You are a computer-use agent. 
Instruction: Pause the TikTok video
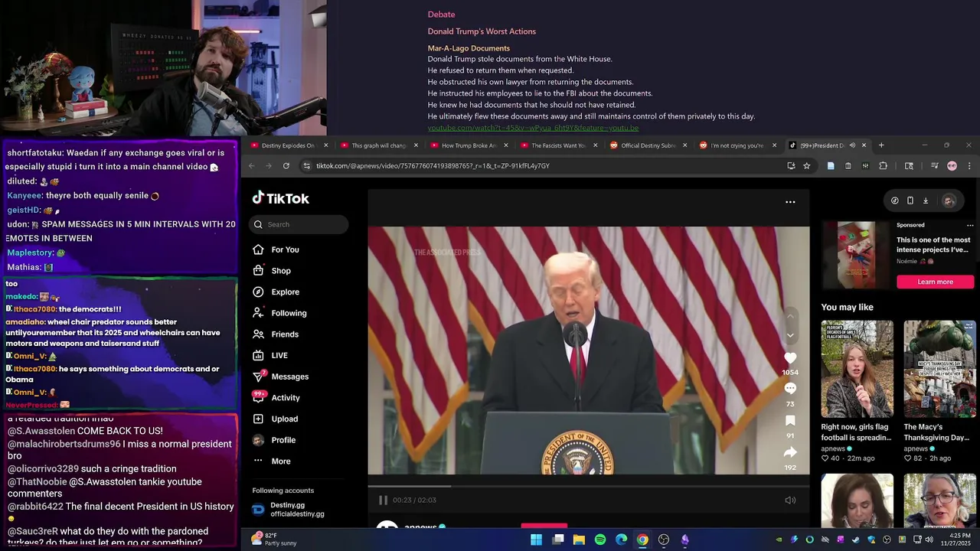383,500
